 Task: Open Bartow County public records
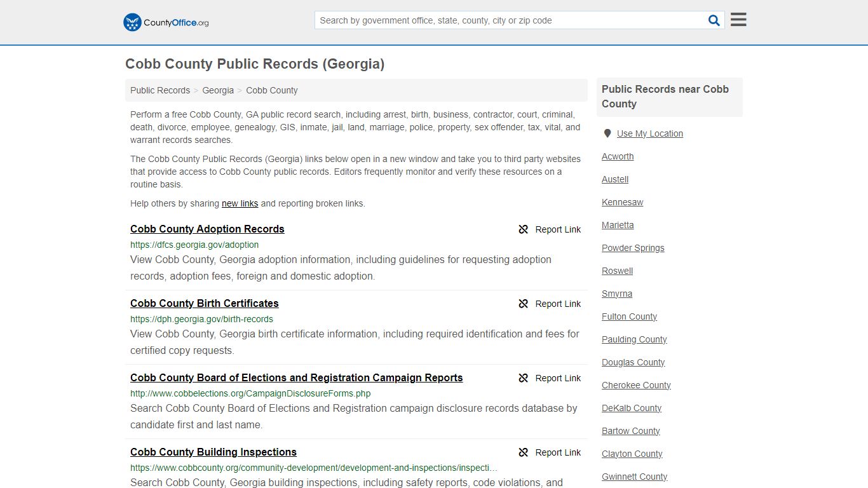(631, 431)
